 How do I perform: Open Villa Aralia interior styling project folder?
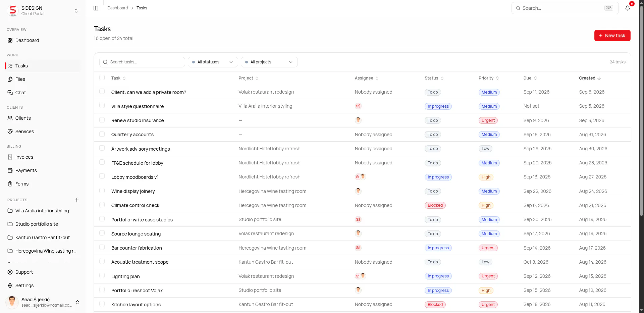click(x=43, y=211)
